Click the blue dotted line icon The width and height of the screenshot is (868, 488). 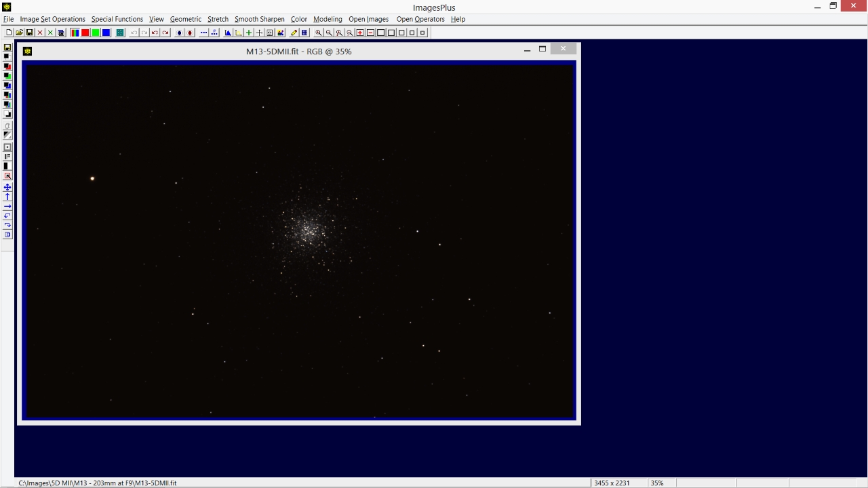[x=203, y=33]
